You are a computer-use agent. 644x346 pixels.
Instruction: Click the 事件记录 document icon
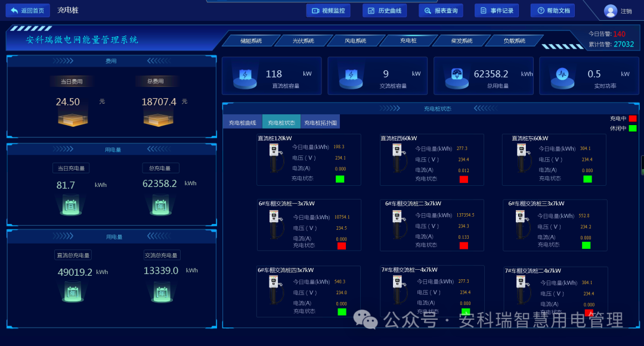[x=482, y=10]
